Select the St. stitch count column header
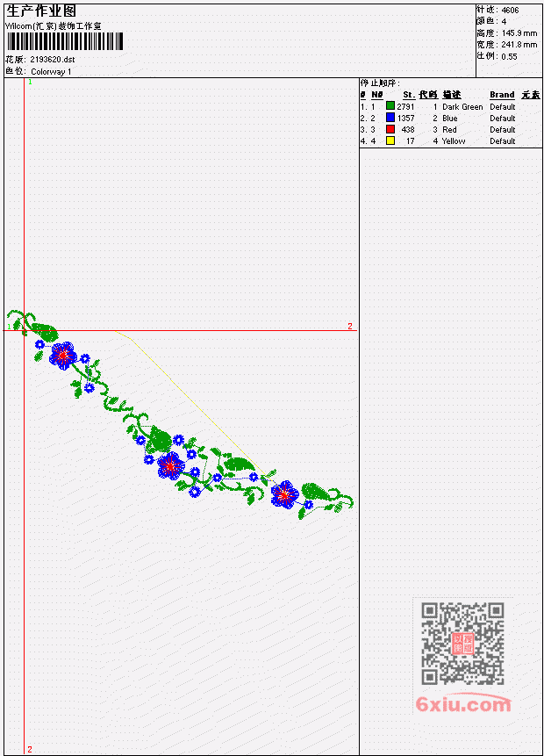Viewport: 544px width, 756px height. click(409, 95)
